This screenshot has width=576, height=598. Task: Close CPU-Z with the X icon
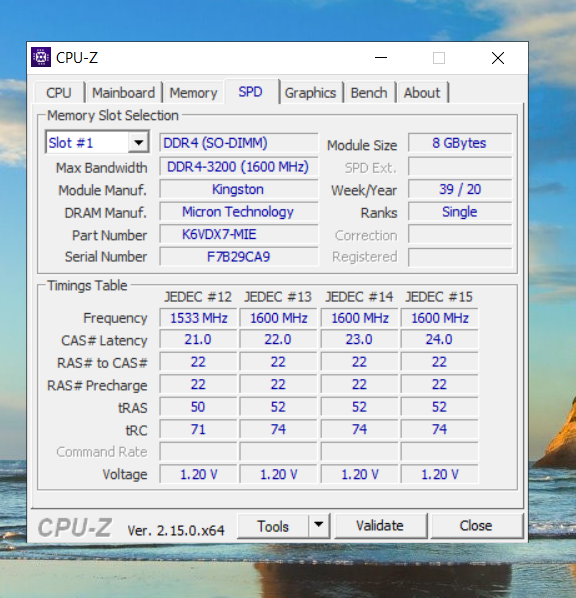point(498,58)
